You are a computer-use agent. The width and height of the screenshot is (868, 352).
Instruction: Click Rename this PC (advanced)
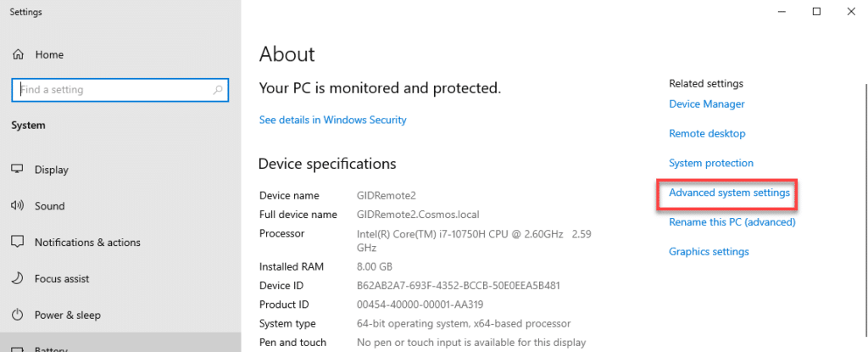click(x=732, y=222)
